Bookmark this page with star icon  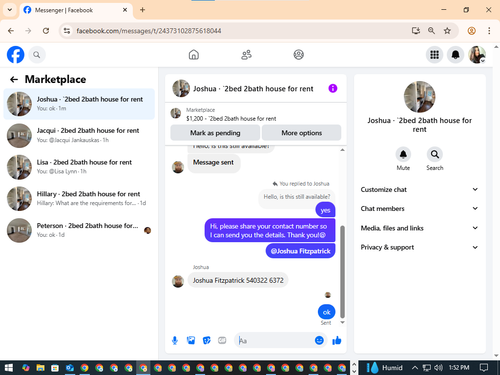pyautogui.click(x=447, y=31)
